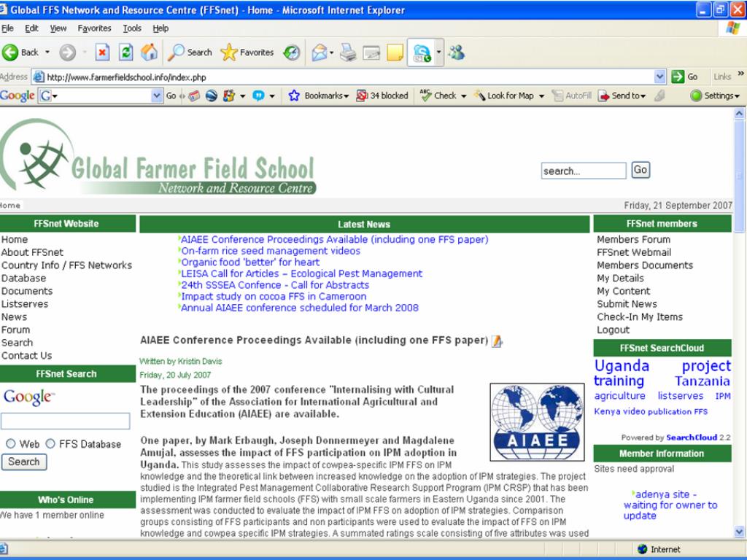The height and width of the screenshot is (560, 747).
Task: Click the Google search text box in sidebar
Action: 65,421
